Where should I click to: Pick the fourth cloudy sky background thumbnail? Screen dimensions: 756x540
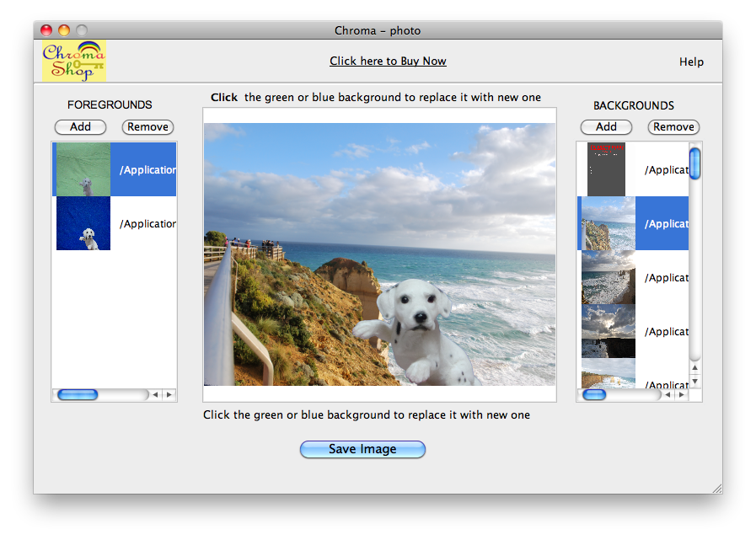click(606, 331)
